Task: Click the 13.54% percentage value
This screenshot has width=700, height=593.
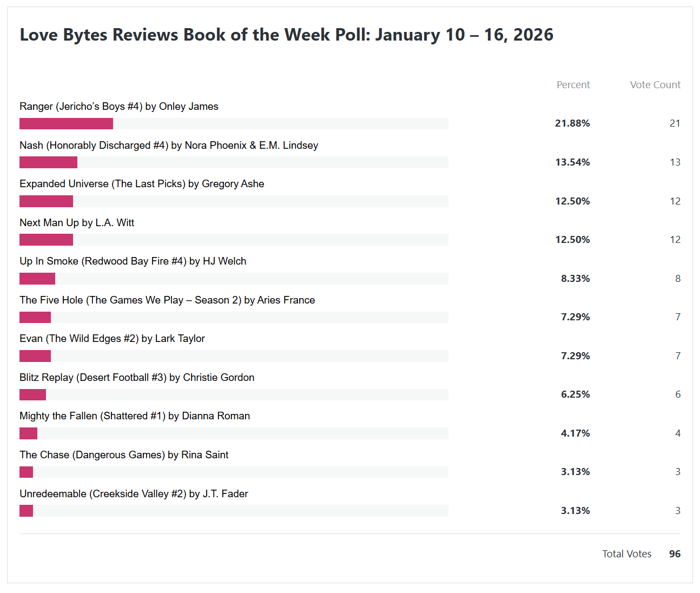Action: [572, 162]
